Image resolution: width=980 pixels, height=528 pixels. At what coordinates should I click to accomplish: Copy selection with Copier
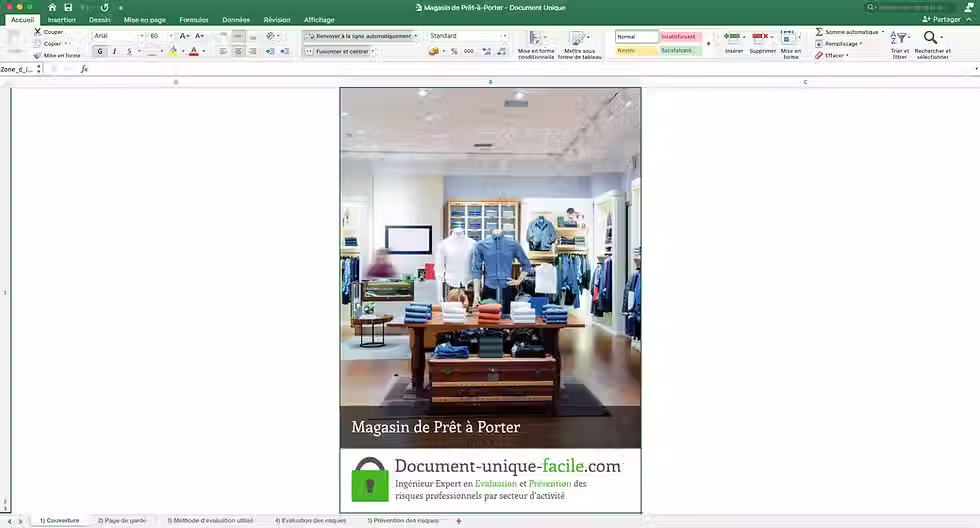[48, 44]
